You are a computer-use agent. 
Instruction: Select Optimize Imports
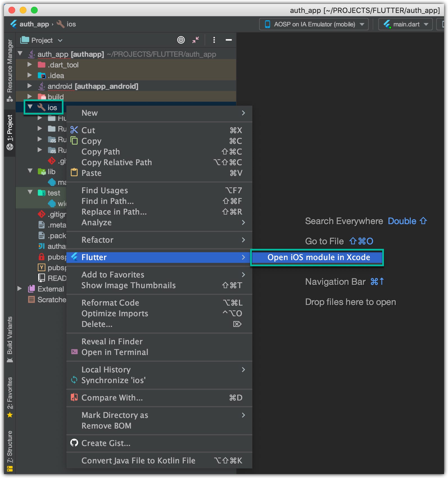point(159,313)
